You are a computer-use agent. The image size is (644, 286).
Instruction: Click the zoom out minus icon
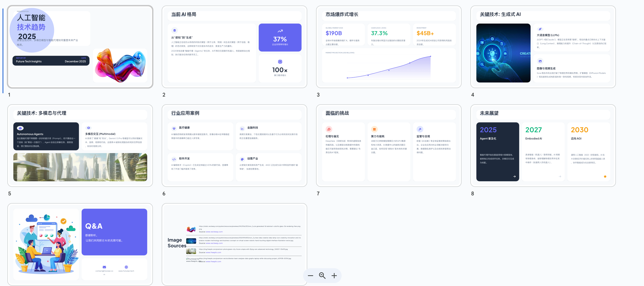click(310, 275)
